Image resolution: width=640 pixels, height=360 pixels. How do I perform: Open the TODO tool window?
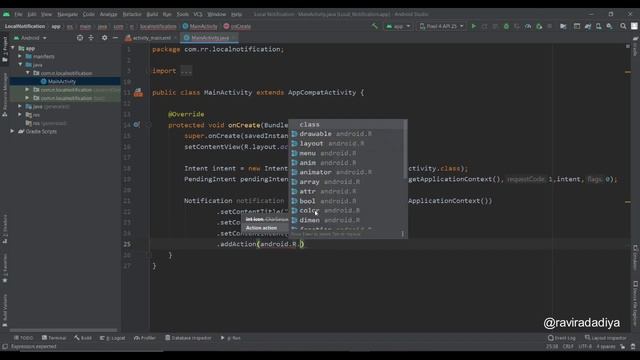(x=23, y=338)
